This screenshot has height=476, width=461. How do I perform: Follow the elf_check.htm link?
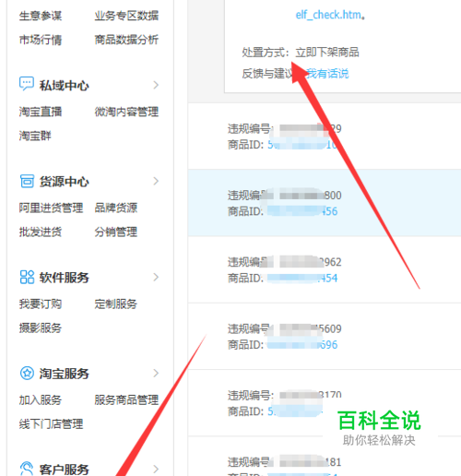[328, 15]
